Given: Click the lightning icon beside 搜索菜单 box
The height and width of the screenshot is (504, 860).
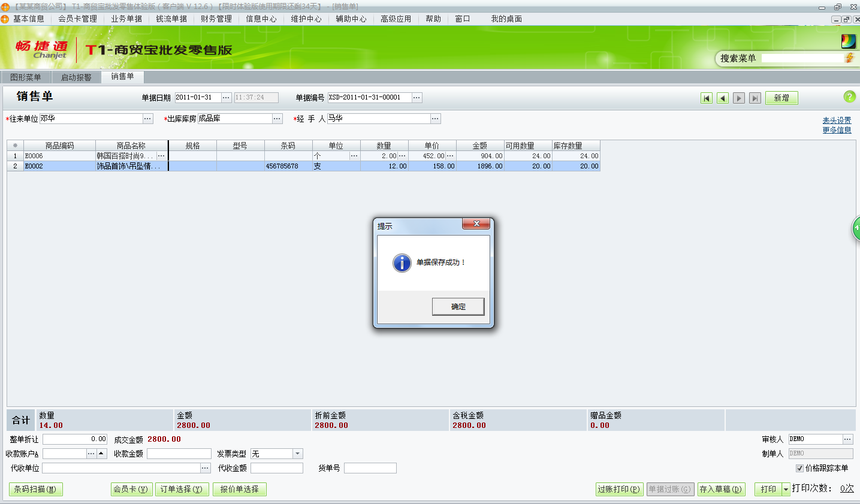Looking at the screenshot, I should [850, 58].
